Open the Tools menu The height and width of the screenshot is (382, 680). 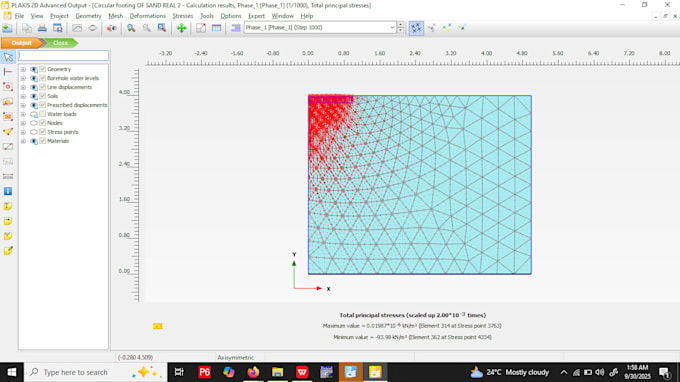(206, 16)
